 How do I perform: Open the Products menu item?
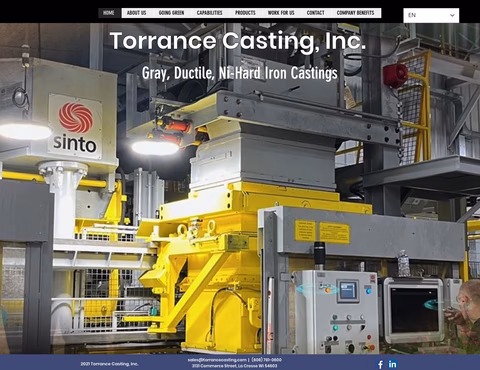(x=245, y=13)
